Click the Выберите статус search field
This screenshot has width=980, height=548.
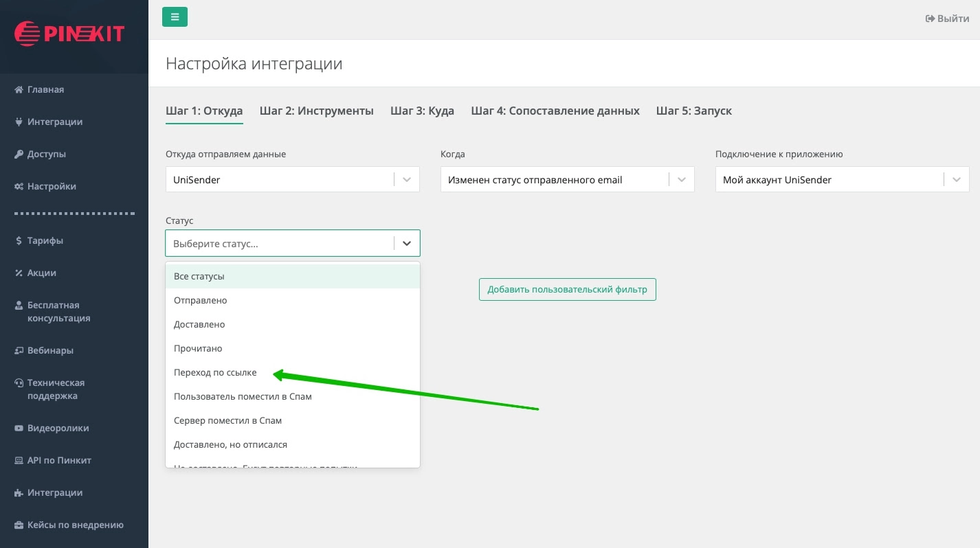pos(278,244)
